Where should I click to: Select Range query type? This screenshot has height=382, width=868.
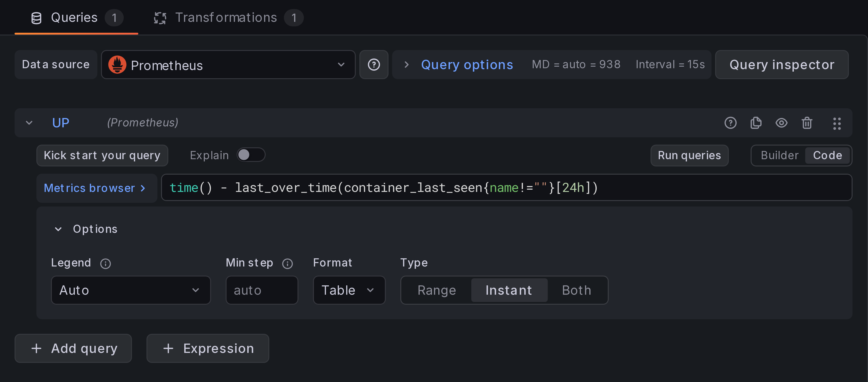click(x=437, y=290)
